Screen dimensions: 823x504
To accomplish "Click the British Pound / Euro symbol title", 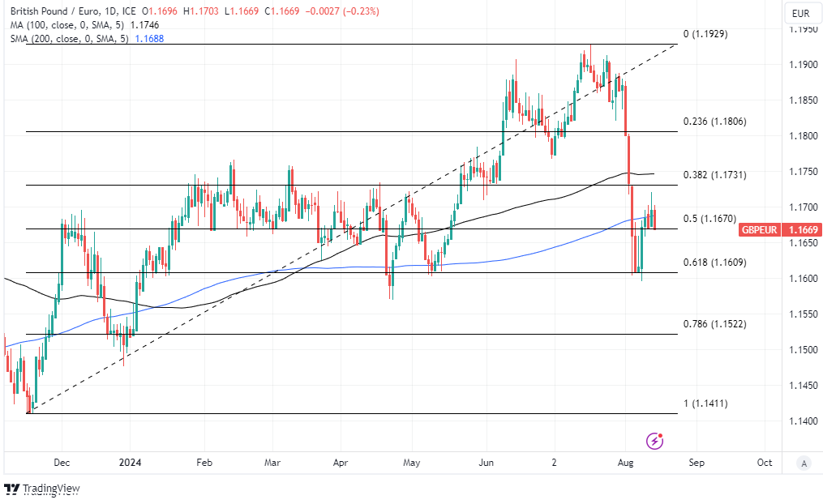I will click(57, 11).
